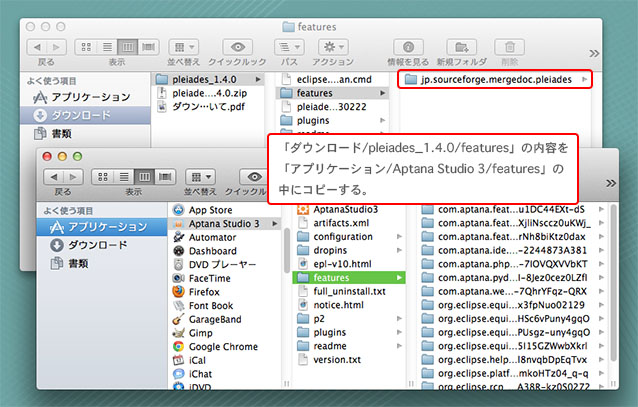Select FaceTime application
Viewport: 638px width, 407px height.
(x=225, y=278)
